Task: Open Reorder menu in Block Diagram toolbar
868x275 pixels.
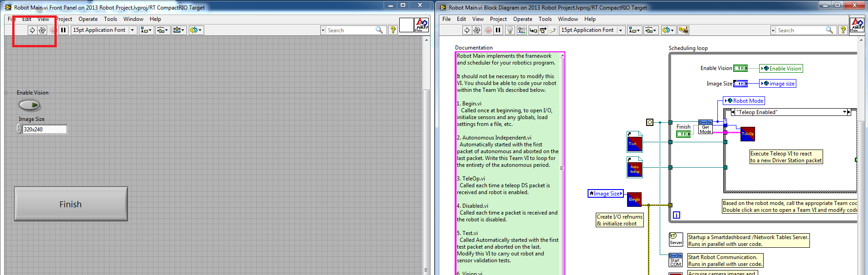Action: pyautogui.click(x=668, y=30)
